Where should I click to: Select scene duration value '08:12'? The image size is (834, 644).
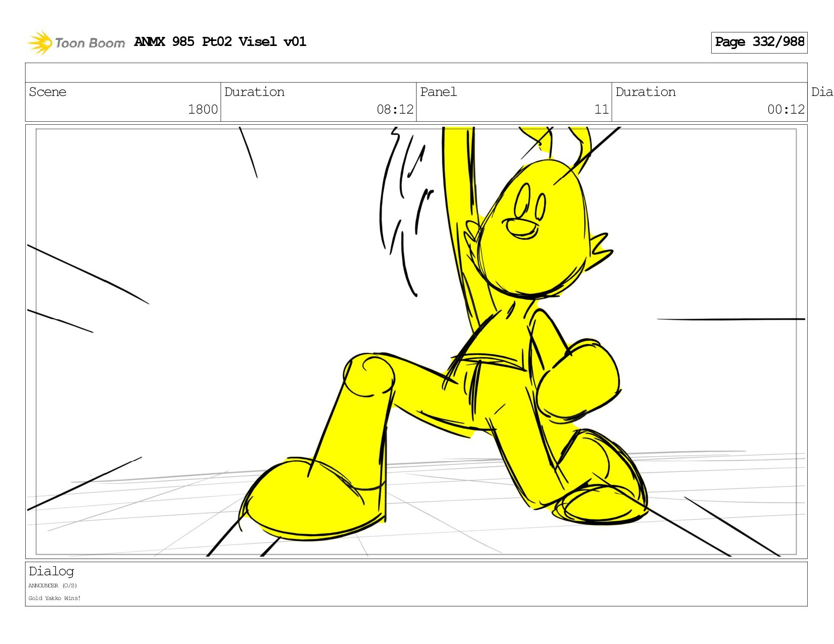(395, 110)
